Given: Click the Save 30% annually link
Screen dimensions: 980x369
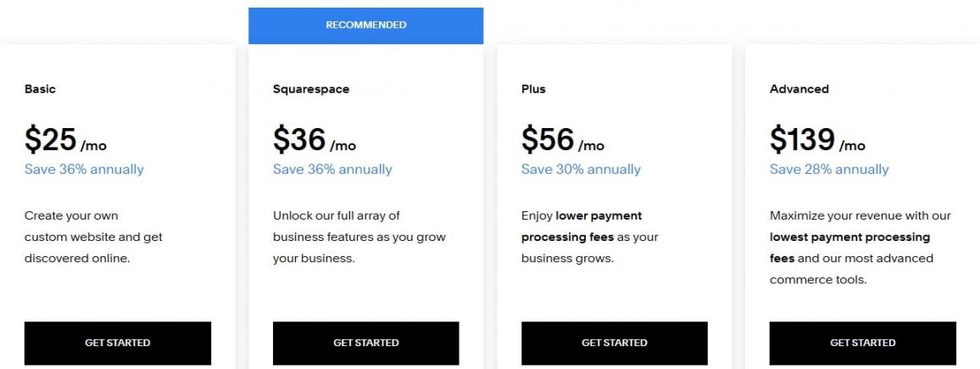Looking at the screenshot, I should pos(581,169).
